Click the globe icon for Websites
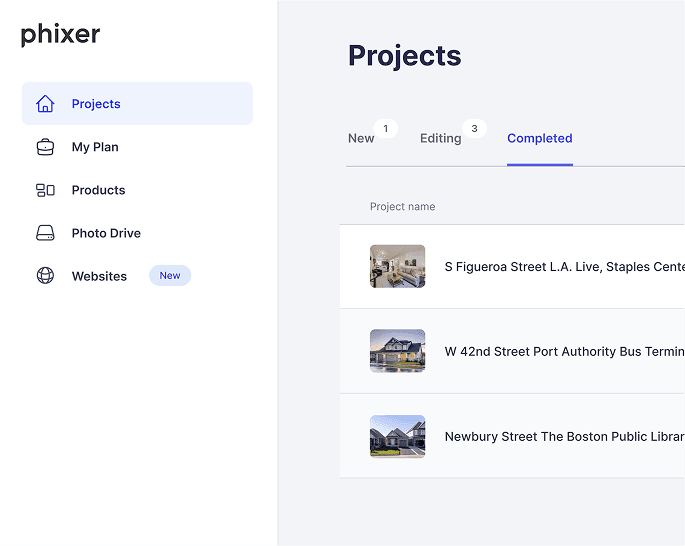This screenshot has height=546, width=685. (45, 276)
